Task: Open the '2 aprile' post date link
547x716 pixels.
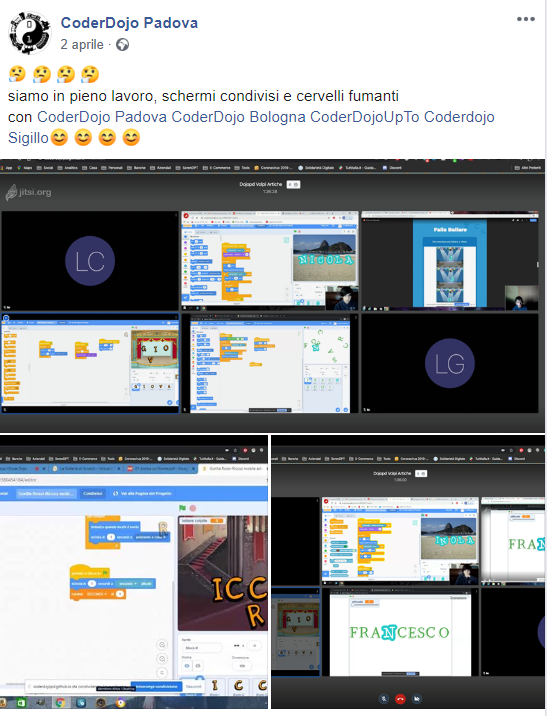Action: (82, 45)
